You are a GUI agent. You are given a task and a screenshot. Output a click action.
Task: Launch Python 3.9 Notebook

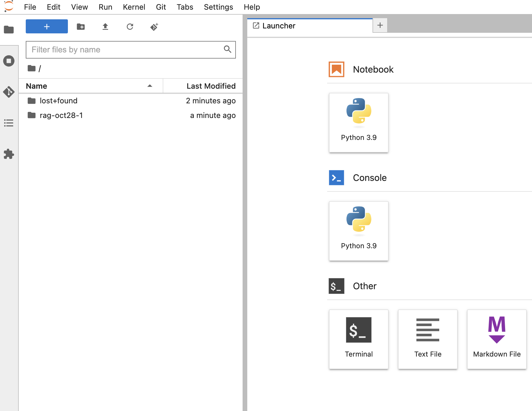coord(359,123)
